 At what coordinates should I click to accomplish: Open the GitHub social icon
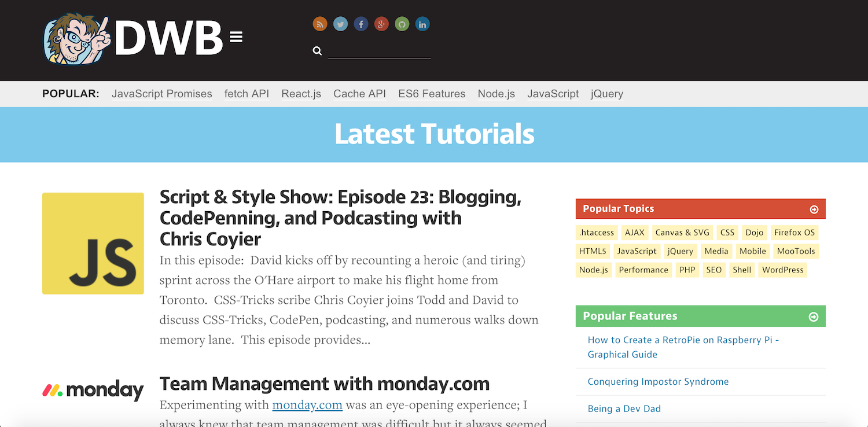click(402, 24)
